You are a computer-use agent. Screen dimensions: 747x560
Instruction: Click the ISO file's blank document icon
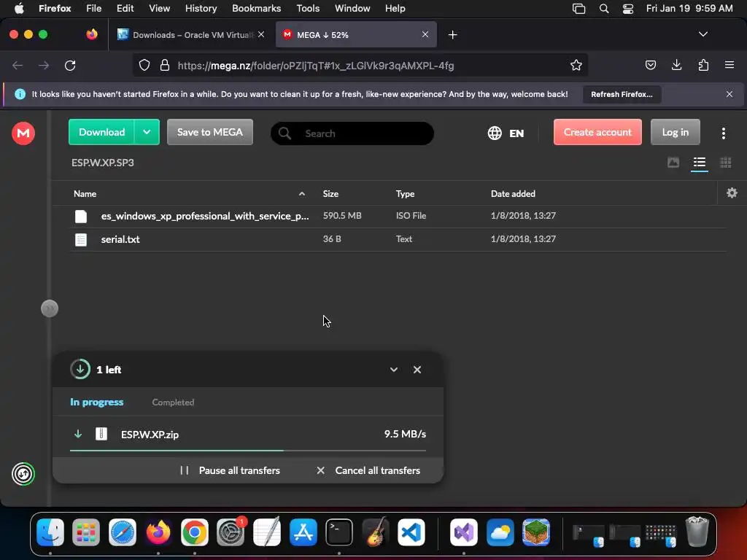(81, 216)
